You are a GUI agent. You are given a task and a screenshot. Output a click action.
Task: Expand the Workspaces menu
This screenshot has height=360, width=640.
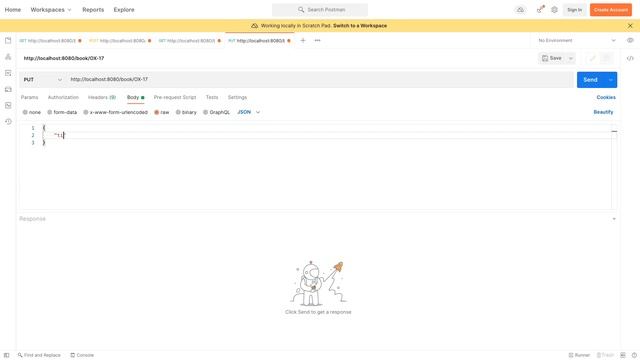click(x=51, y=10)
